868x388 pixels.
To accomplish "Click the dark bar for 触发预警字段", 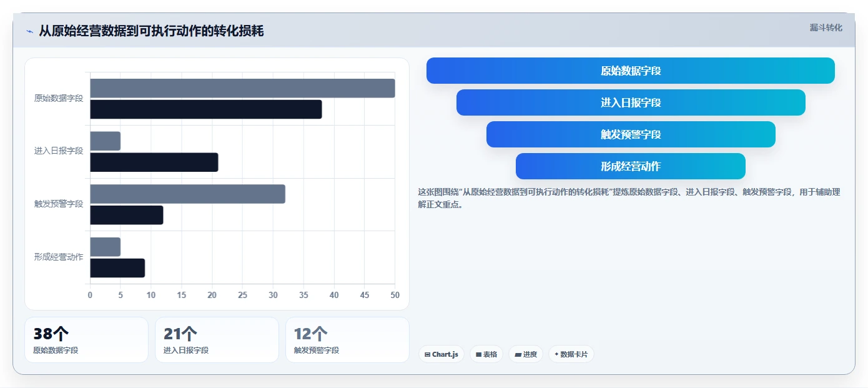I will click(x=127, y=215).
